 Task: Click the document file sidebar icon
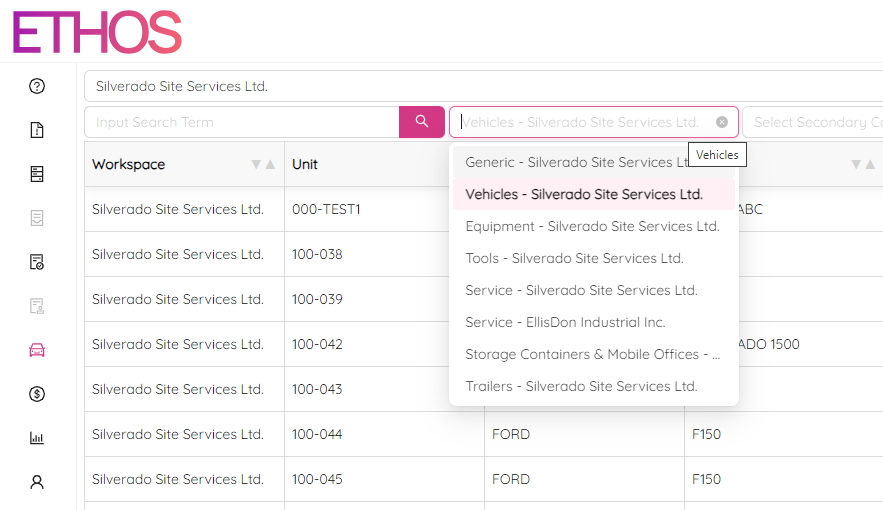tap(37, 130)
